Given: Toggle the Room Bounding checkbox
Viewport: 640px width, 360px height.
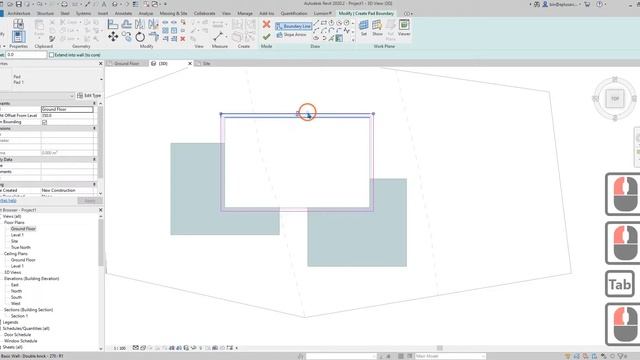Looking at the screenshot, I should [44, 122].
